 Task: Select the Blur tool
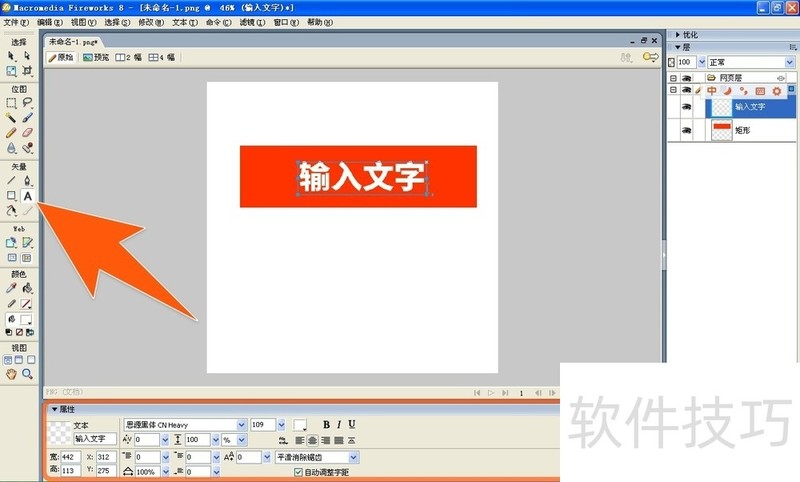pos(11,148)
